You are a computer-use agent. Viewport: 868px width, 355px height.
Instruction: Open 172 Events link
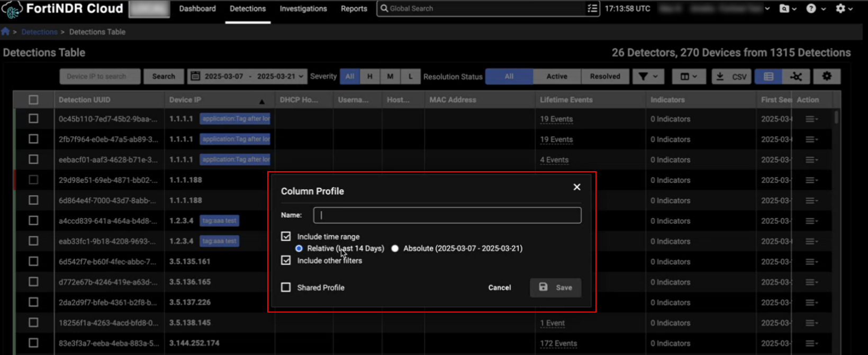point(558,343)
